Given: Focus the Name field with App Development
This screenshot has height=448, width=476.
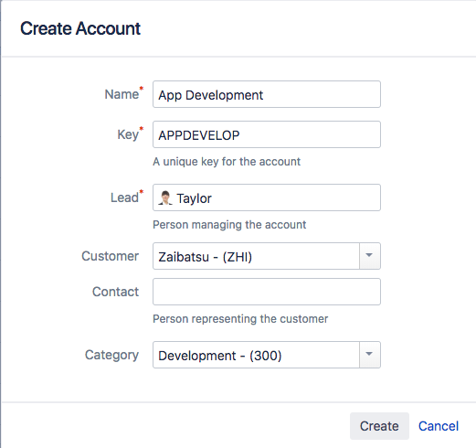Looking at the screenshot, I should (x=267, y=94).
